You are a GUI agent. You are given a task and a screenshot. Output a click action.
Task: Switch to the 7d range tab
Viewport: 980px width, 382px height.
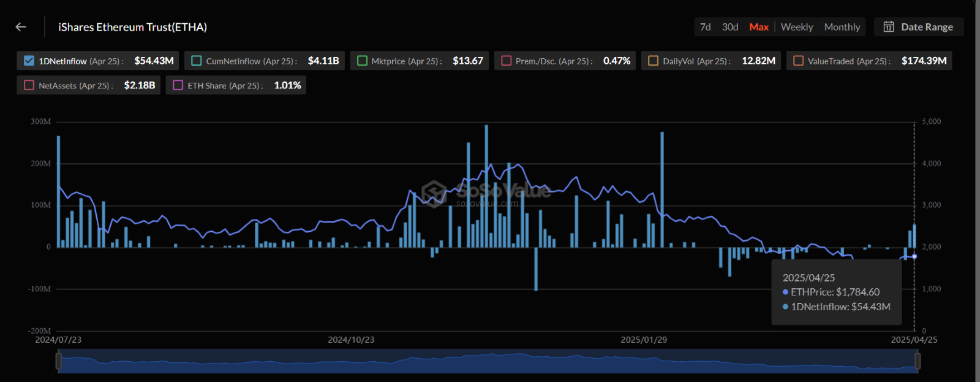(706, 27)
